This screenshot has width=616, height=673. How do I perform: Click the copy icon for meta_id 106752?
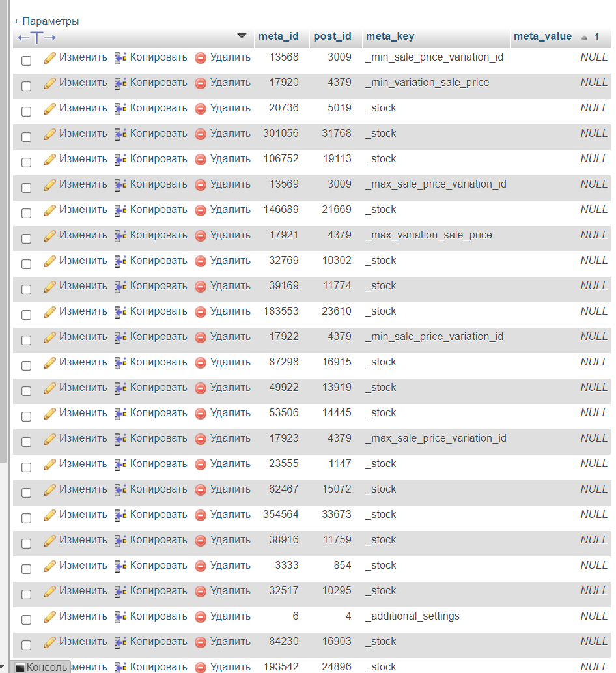tap(120, 159)
